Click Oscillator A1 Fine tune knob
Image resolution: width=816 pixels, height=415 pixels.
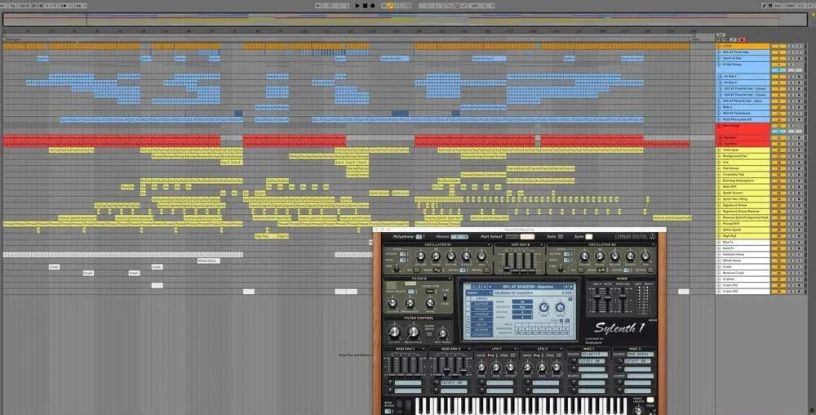(x=397, y=269)
